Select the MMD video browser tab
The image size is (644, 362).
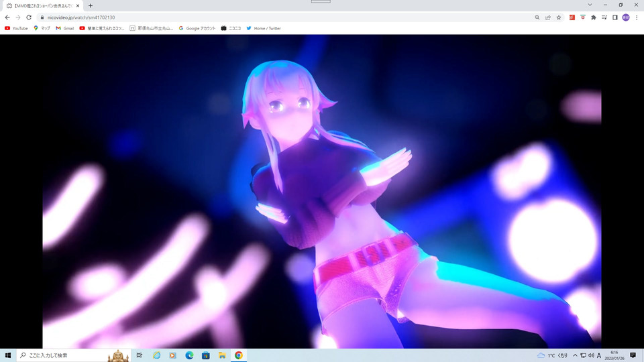coord(43,6)
